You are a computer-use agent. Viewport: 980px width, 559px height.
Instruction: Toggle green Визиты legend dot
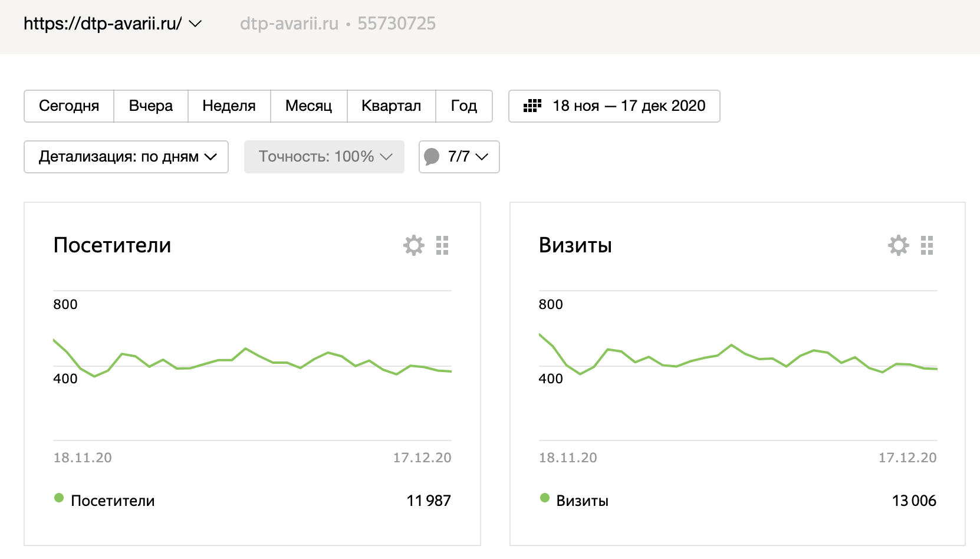click(544, 498)
